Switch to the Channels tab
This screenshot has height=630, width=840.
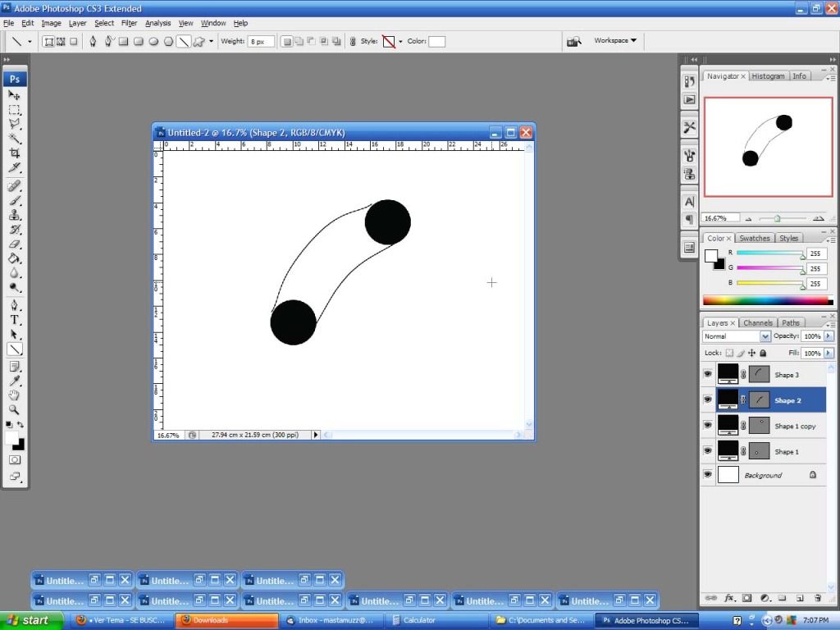click(x=757, y=323)
